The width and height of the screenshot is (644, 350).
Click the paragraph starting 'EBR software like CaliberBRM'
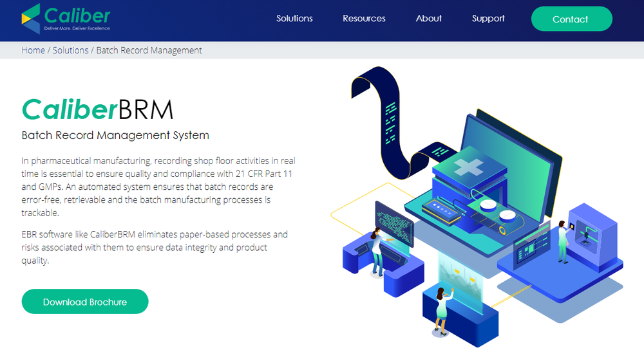(155, 248)
